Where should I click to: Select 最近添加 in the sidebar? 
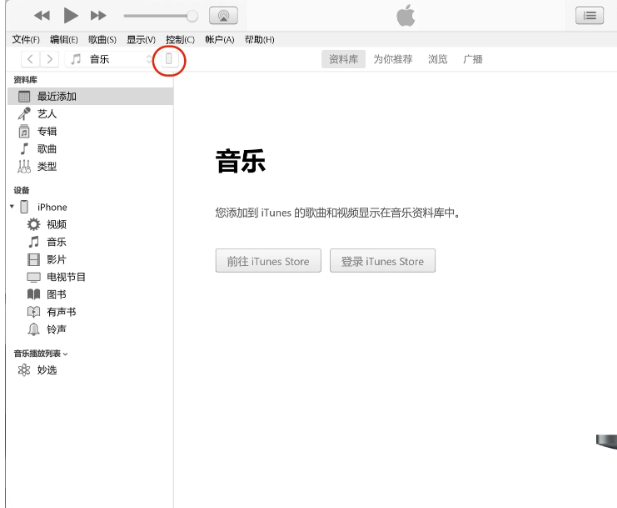pos(90,96)
